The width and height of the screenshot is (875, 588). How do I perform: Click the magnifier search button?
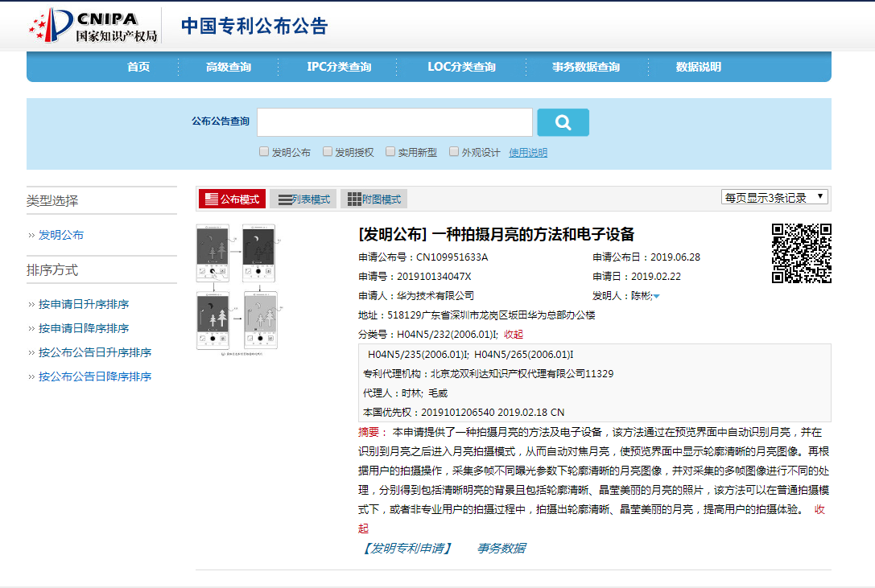point(563,122)
